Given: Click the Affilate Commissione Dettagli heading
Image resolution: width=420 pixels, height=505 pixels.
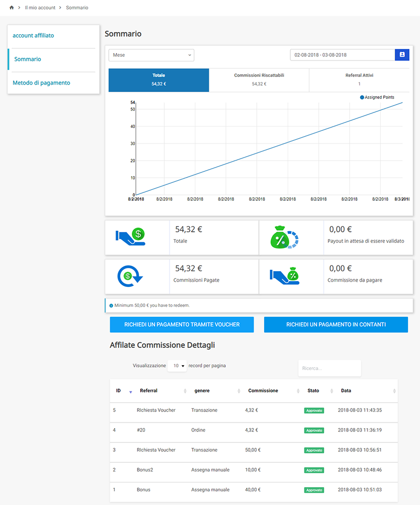Looking at the screenshot, I should point(162,345).
